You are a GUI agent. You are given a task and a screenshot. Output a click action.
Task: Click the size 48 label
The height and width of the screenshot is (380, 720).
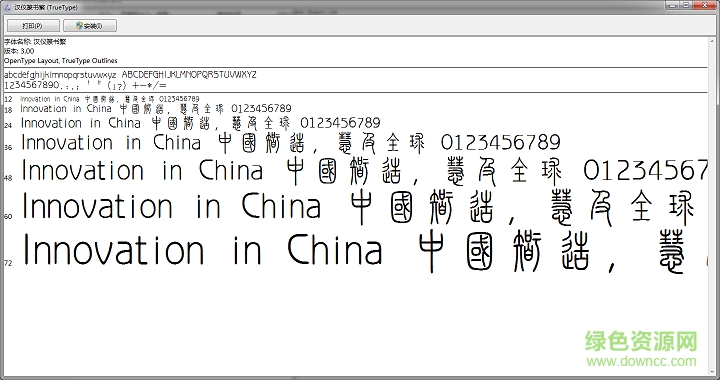click(x=8, y=178)
